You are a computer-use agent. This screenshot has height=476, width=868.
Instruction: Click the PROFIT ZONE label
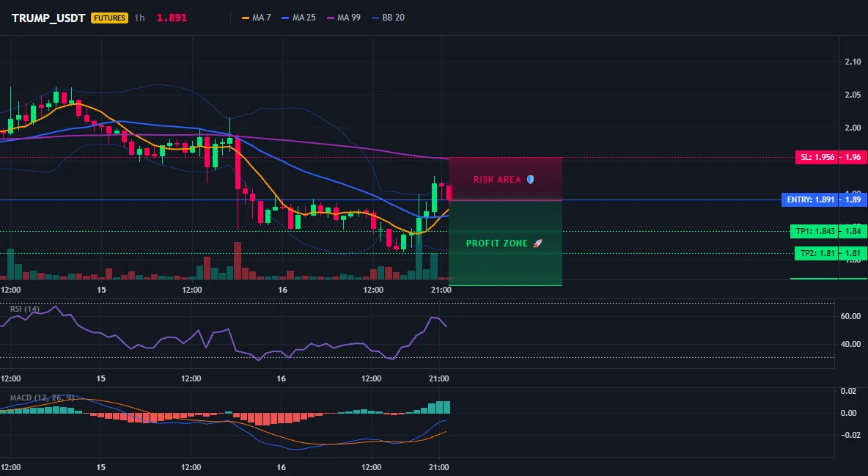[x=497, y=244]
